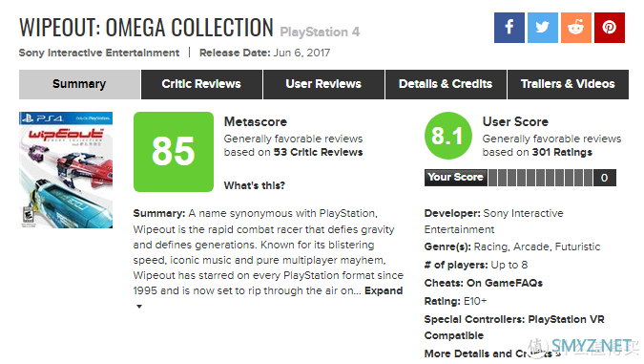Set a rating on Your Score bar
The width and height of the screenshot is (644, 364).
(541, 178)
